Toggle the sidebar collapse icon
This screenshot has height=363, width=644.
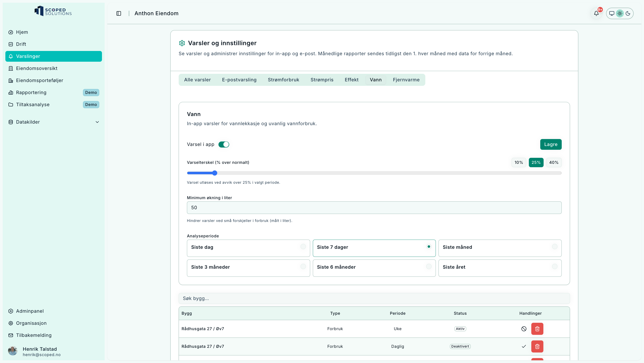coord(119,13)
